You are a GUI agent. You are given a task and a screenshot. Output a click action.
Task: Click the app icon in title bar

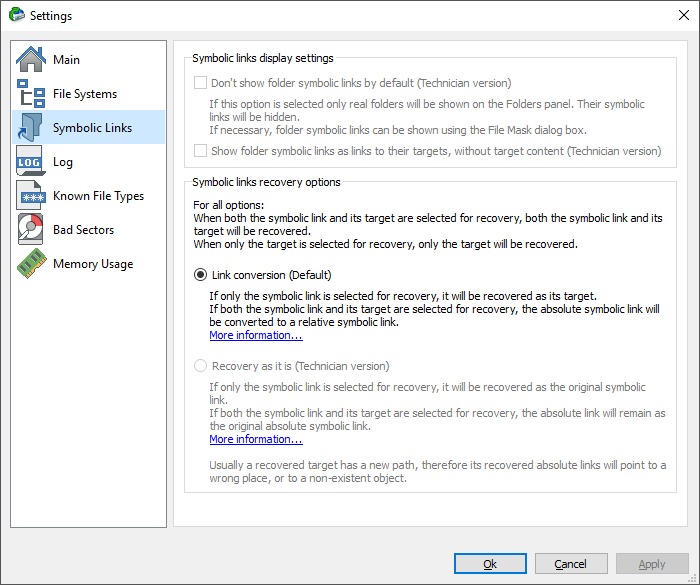(x=17, y=15)
